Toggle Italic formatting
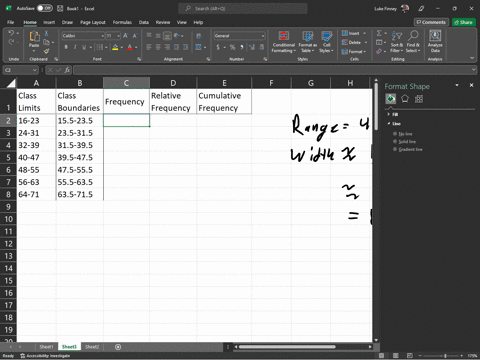Screen dimensions: 480x360 coord(75,47)
